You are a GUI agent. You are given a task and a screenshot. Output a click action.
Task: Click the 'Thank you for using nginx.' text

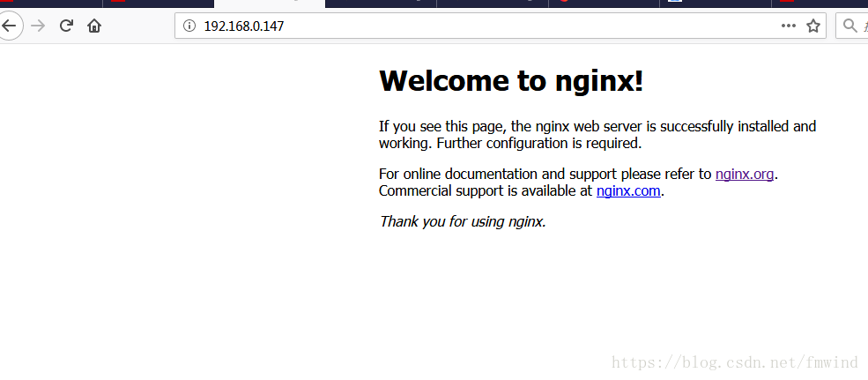pyautogui.click(x=463, y=221)
